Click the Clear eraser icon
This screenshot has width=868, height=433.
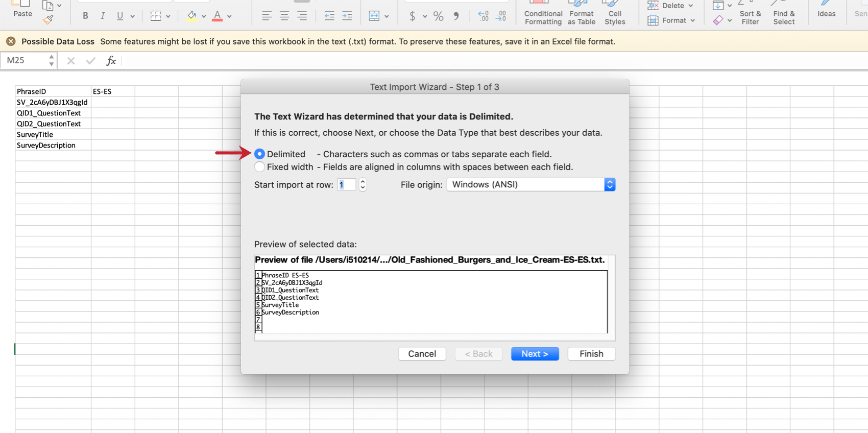[718, 20]
